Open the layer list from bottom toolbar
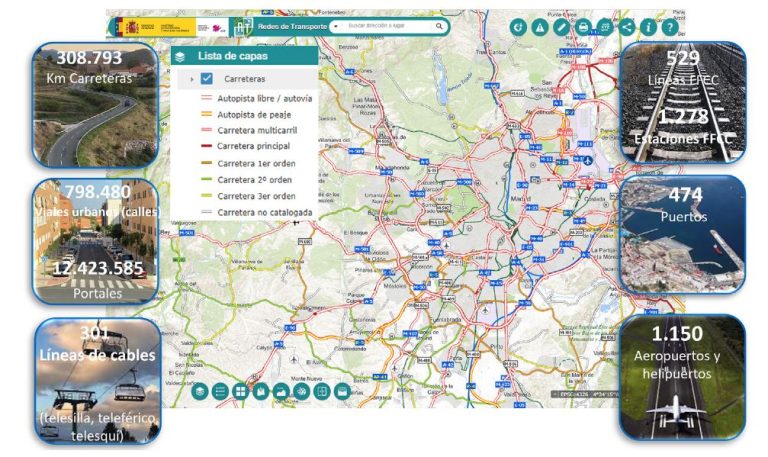The image size is (768, 457). [x=200, y=391]
